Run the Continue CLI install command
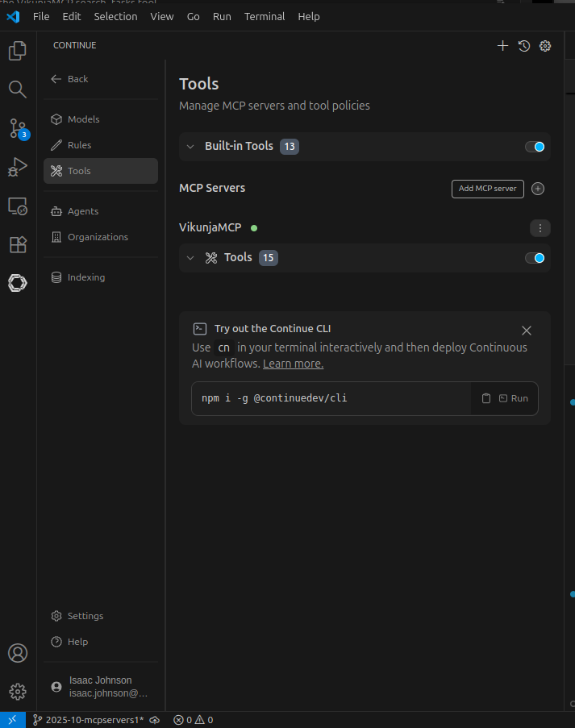575x728 pixels. 514,398
